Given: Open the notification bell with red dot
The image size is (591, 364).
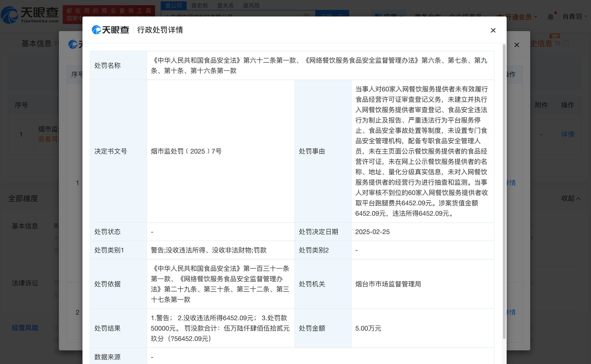Looking at the screenshot, I should point(550,16).
